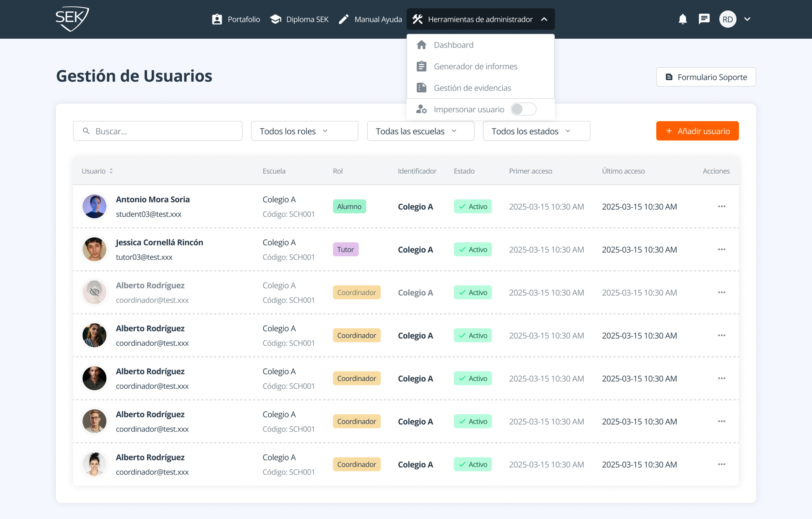Click the Gestión de evidencias file icon
This screenshot has width=812, height=519.
pyautogui.click(x=422, y=88)
